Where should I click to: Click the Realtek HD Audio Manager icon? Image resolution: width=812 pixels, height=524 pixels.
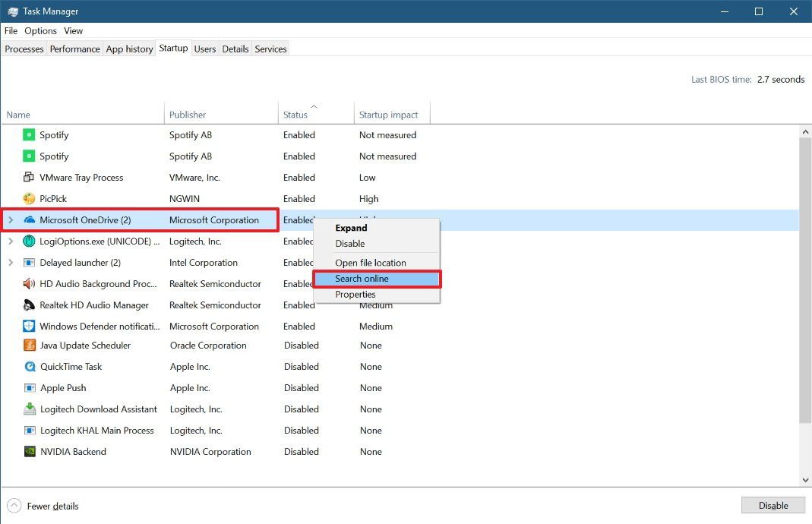tap(29, 305)
